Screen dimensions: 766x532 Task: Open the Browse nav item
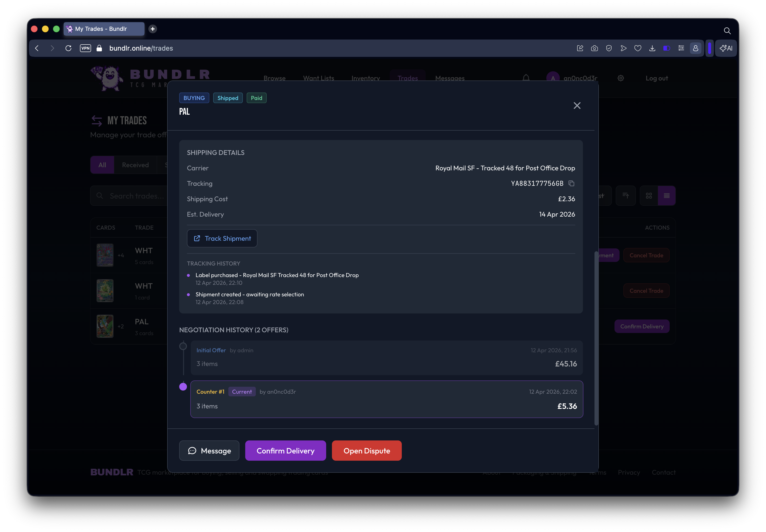tap(274, 78)
